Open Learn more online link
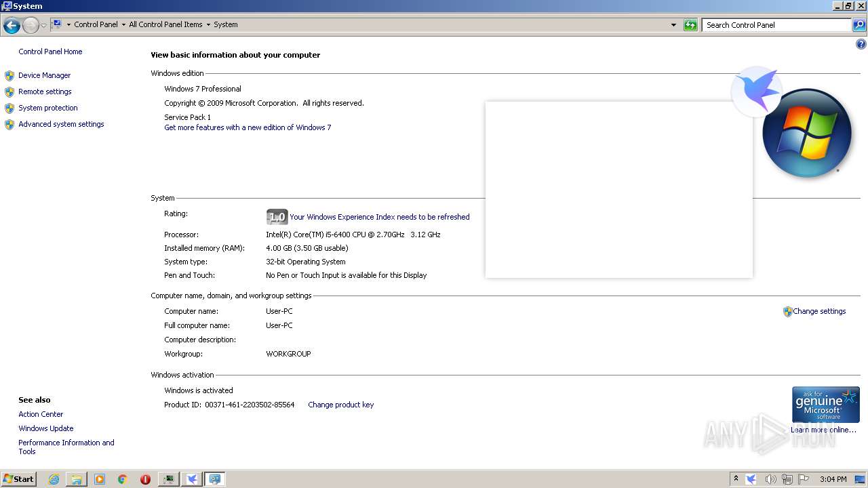Image resolution: width=868 pixels, height=488 pixels. pos(823,430)
